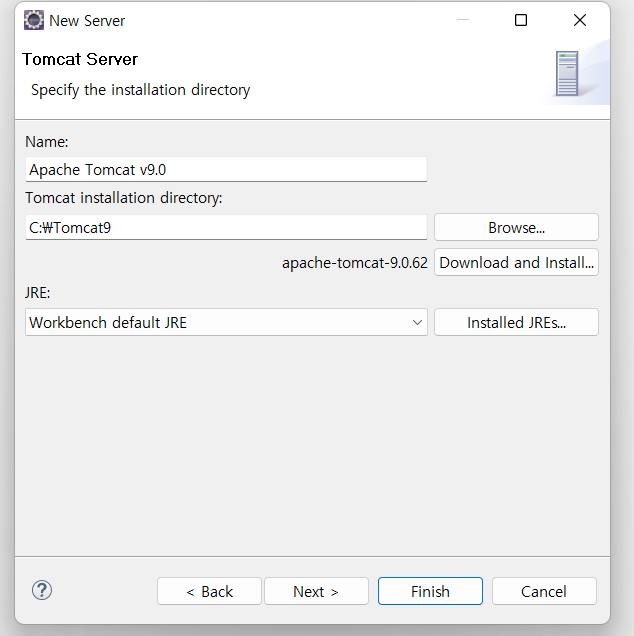Maximize the New Server dialog
This screenshot has width=634, height=636.
click(521, 20)
